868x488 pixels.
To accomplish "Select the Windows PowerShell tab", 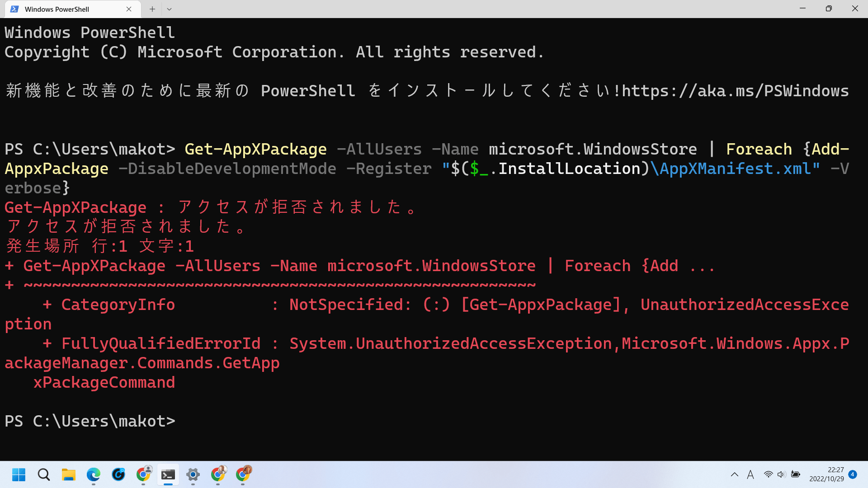I will click(72, 9).
